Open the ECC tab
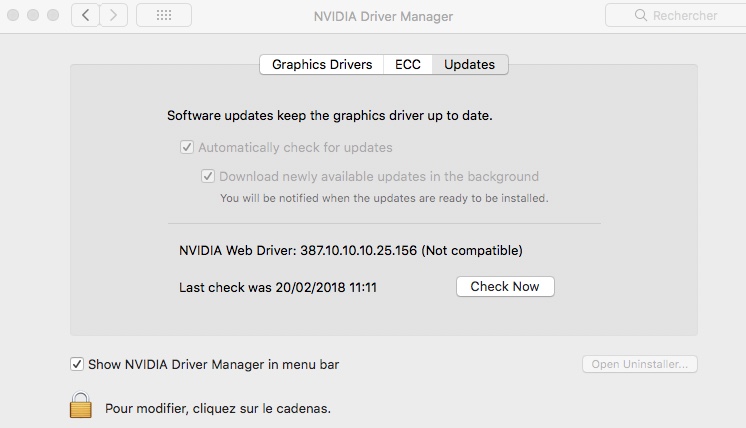Image resolution: width=746 pixels, height=428 pixels. point(408,65)
